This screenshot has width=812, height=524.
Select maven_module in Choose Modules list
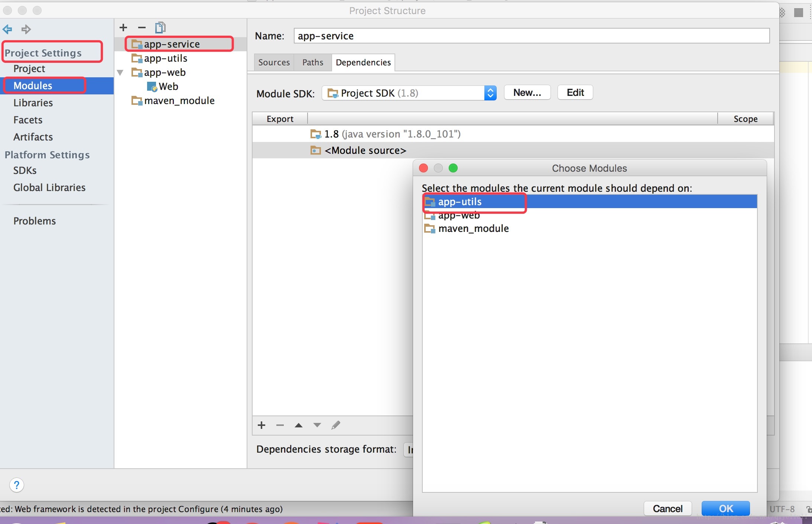point(589,229)
